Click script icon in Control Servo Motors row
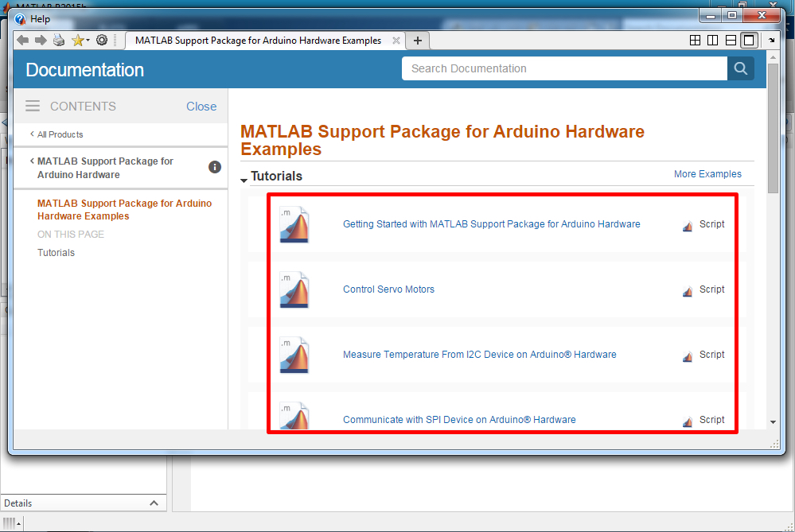Screen dimensions: 795x532 [688, 292]
